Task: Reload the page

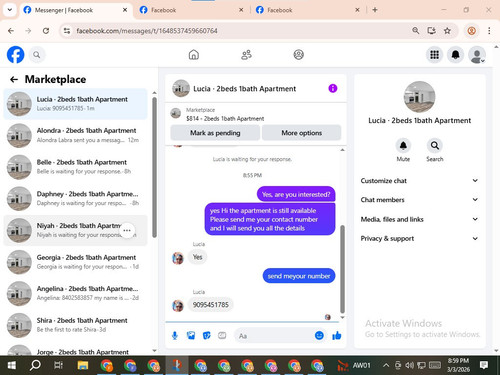Action: [46, 31]
